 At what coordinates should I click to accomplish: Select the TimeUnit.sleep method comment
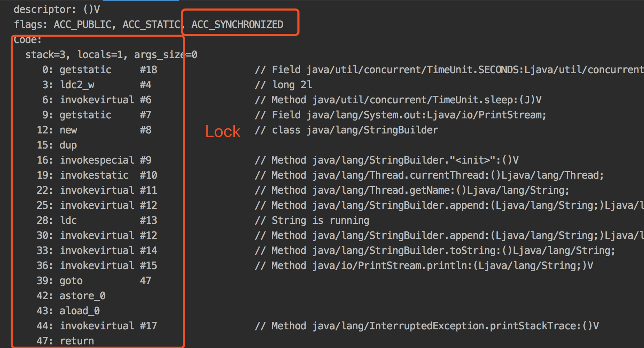click(398, 100)
